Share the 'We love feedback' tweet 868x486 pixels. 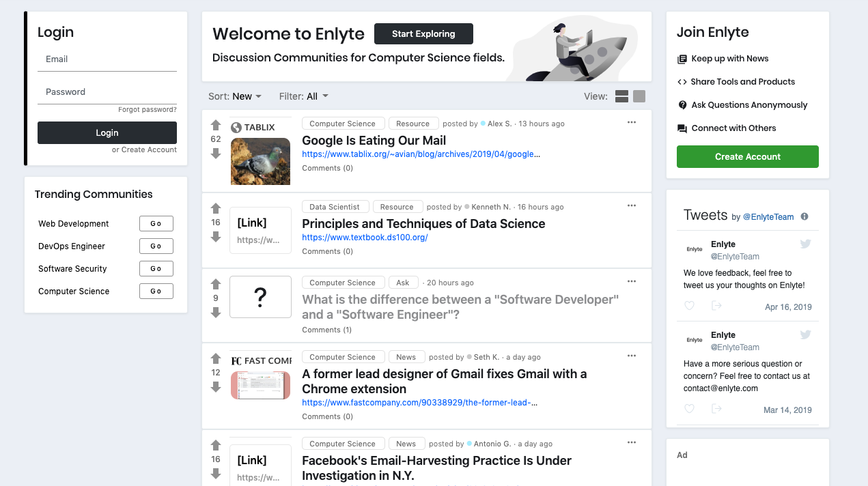coord(716,306)
